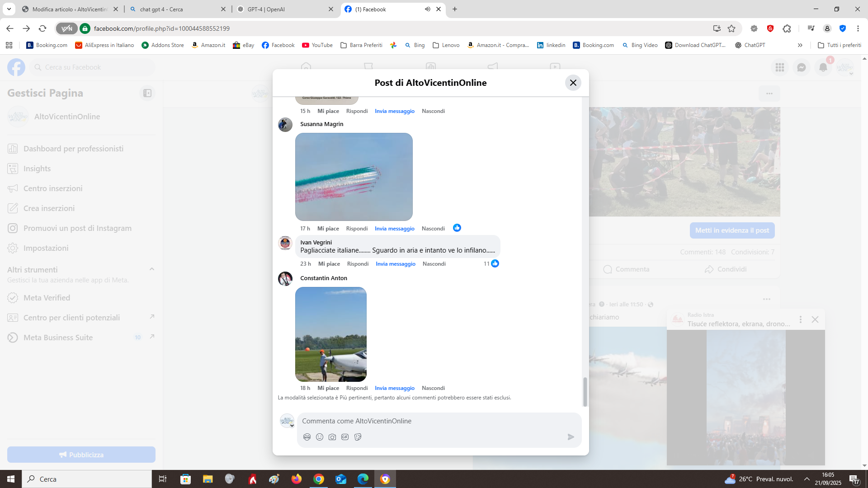This screenshot has height=488, width=868.
Task: Click Metti in evidenza il post
Action: (732, 230)
